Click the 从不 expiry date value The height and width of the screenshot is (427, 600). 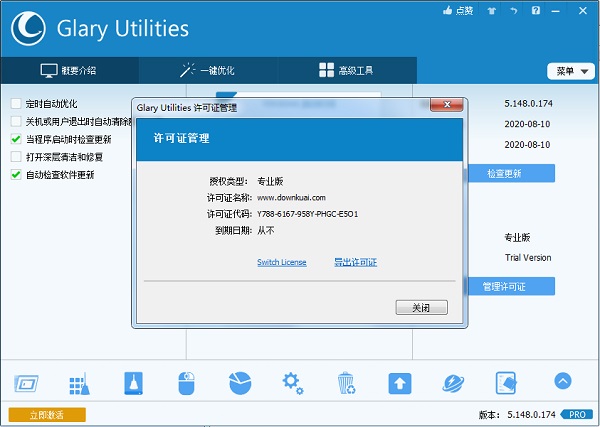tap(266, 231)
